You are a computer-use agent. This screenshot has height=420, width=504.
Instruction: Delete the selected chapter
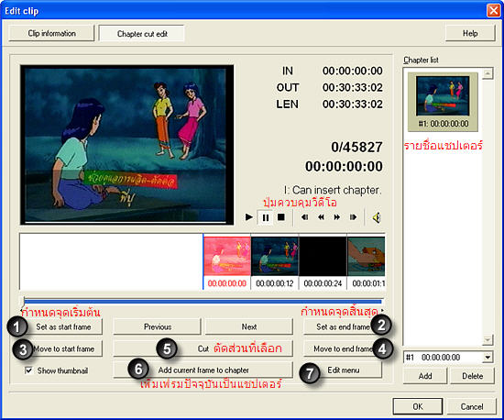pos(472,376)
